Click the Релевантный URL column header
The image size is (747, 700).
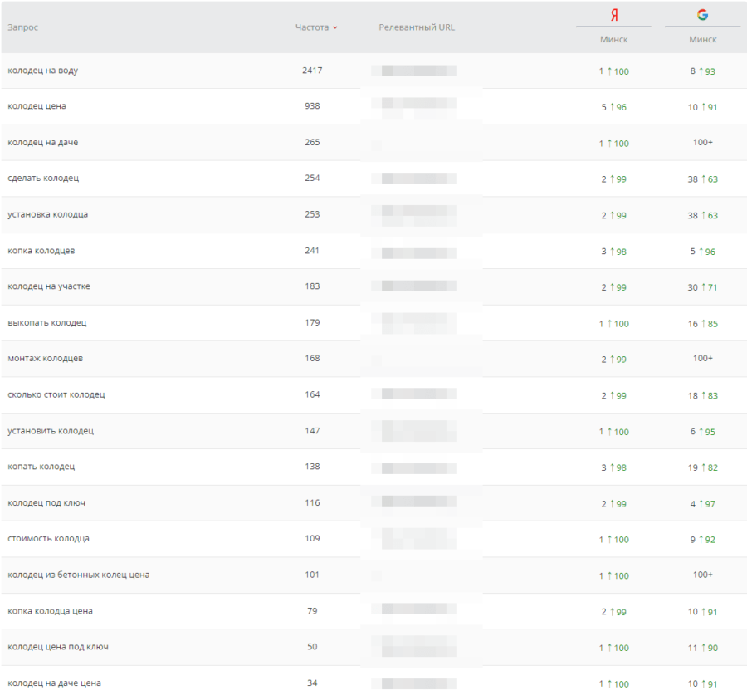(x=417, y=27)
